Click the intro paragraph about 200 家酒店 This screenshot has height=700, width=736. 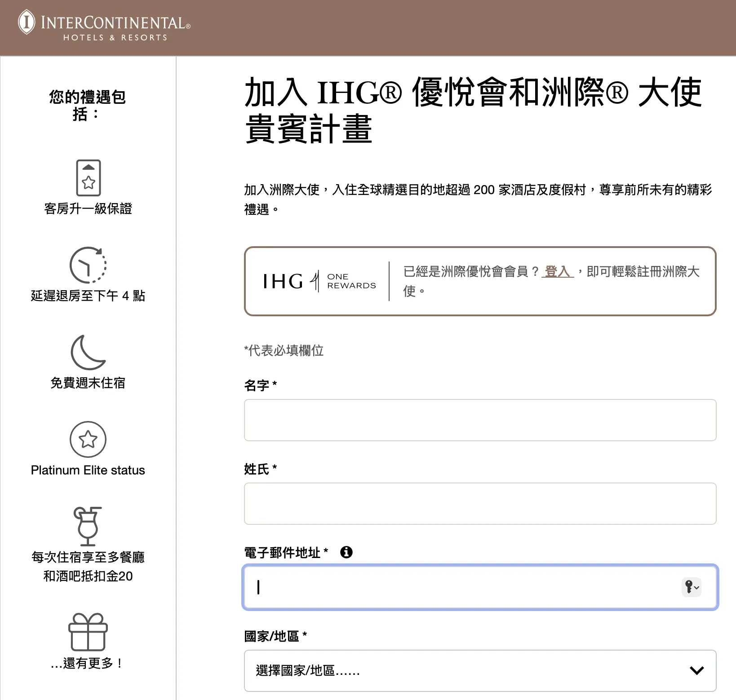click(x=478, y=199)
